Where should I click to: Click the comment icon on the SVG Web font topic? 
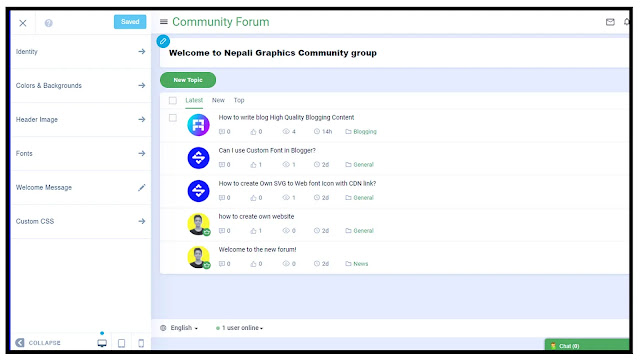point(222,198)
